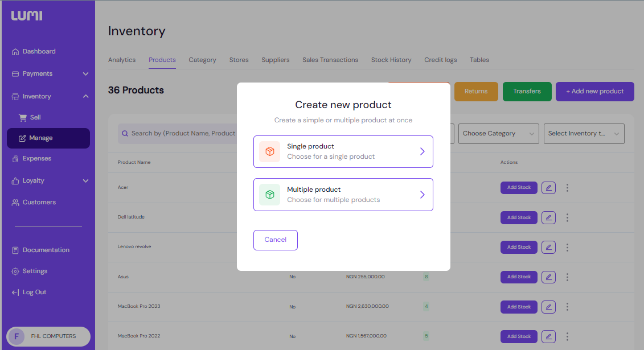Click edit pencil icon for MacBook Pro 2023

coord(548,307)
